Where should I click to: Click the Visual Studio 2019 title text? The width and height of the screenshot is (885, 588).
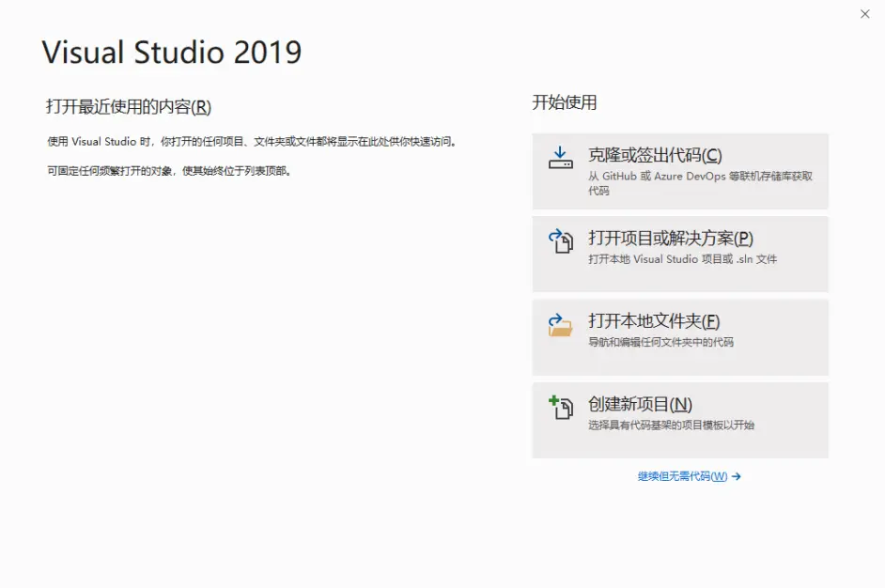tap(172, 53)
